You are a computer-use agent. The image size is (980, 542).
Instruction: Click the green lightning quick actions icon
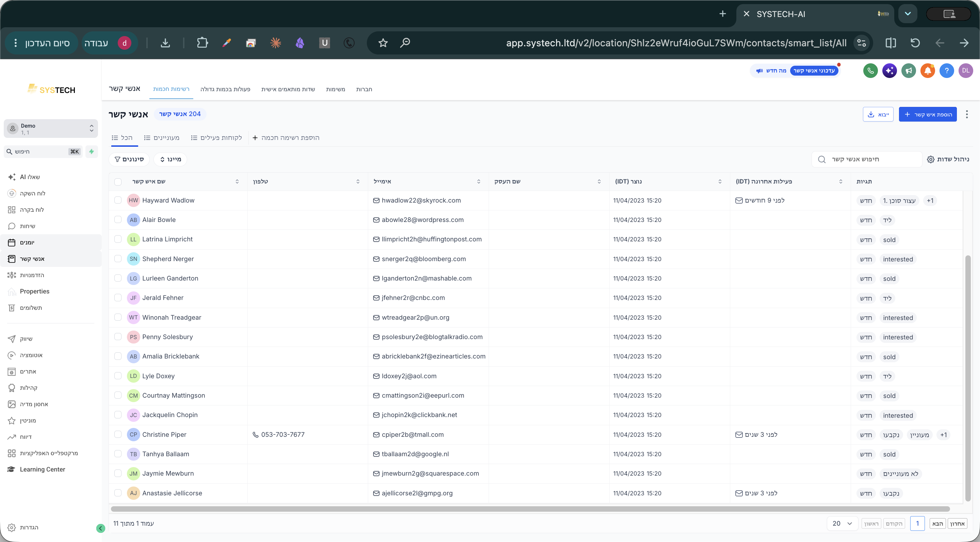click(92, 152)
